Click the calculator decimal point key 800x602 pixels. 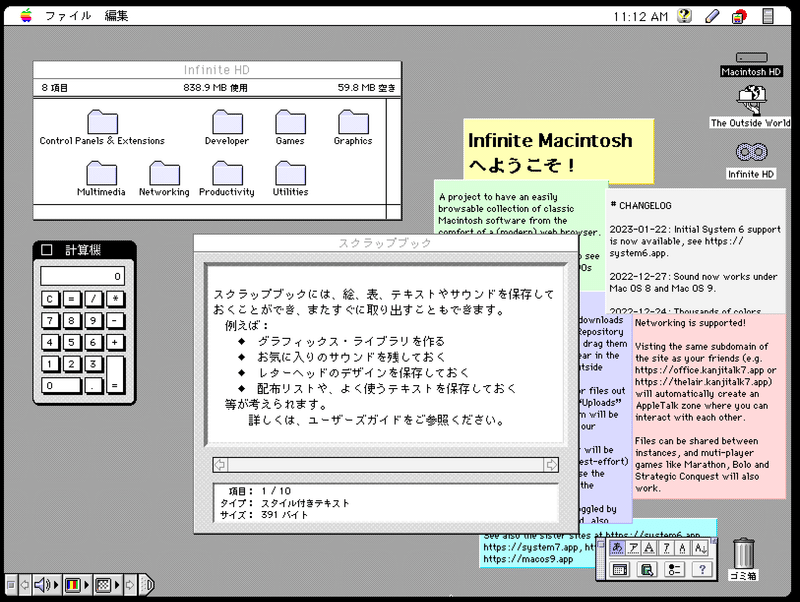click(x=93, y=386)
